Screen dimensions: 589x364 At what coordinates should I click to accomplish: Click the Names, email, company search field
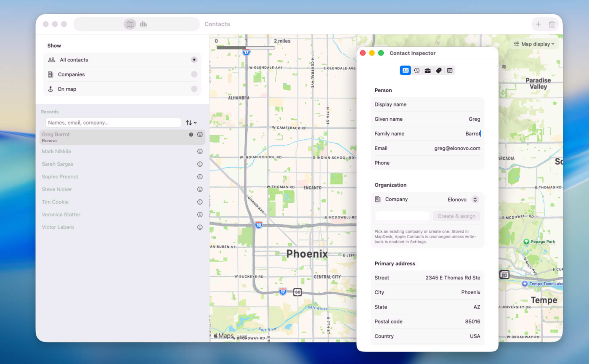(x=113, y=122)
